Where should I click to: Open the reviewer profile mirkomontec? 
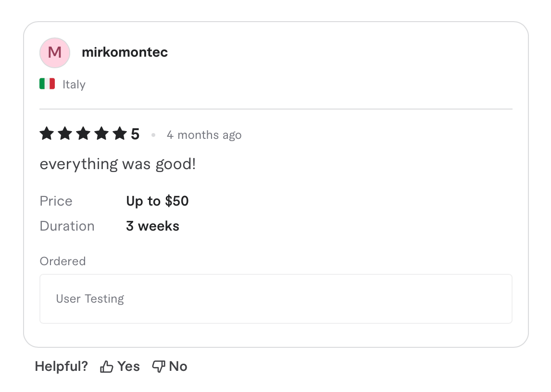125,52
